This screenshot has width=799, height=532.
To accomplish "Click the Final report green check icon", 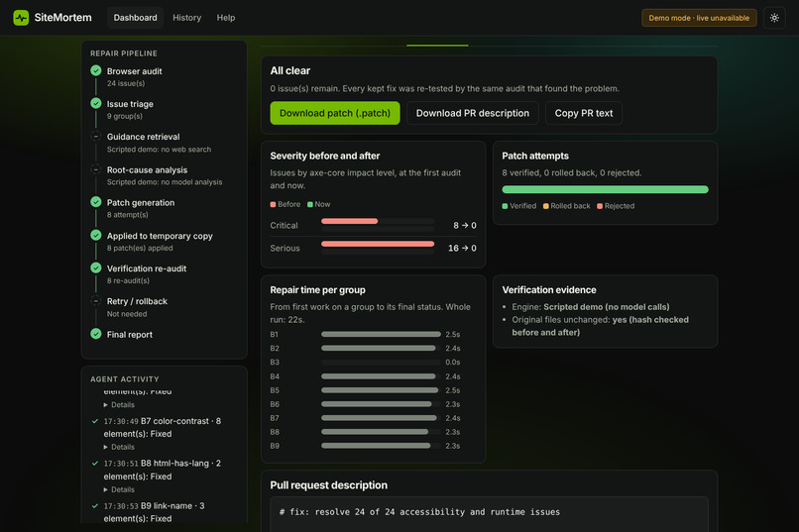I will click(x=96, y=334).
